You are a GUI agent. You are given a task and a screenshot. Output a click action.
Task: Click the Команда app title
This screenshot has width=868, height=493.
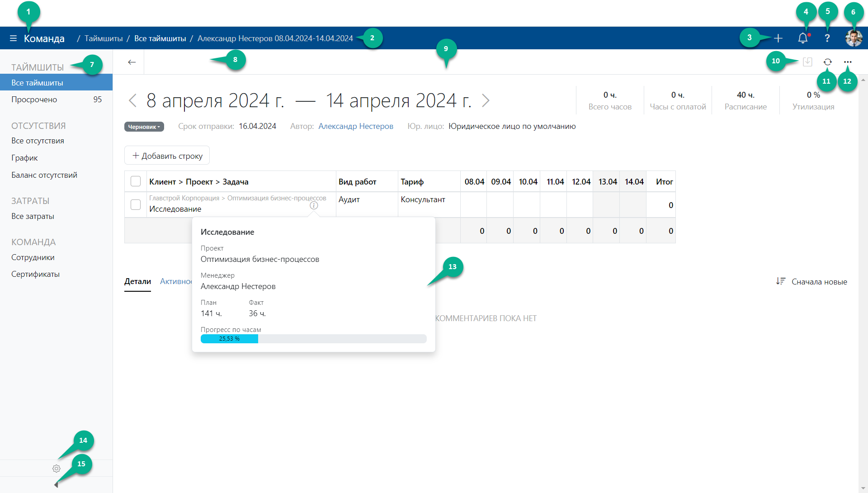[x=44, y=39]
